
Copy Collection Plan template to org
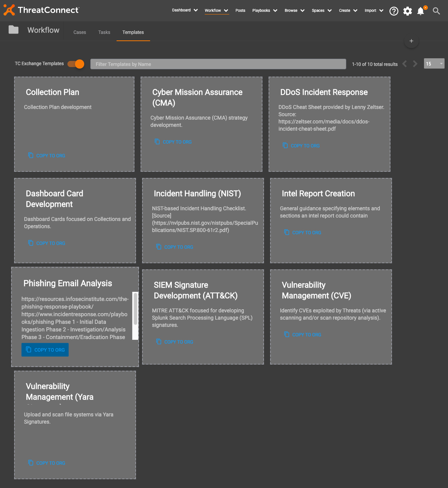pyautogui.click(x=47, y=155)
